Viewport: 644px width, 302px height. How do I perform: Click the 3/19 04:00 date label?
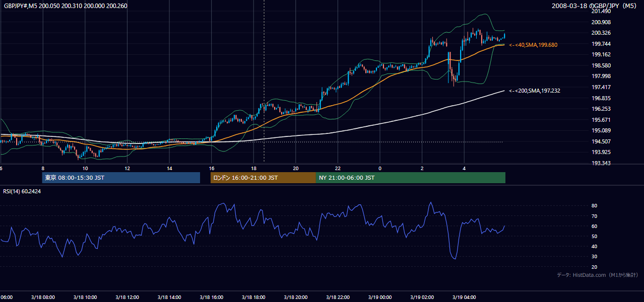coord(464,297)
